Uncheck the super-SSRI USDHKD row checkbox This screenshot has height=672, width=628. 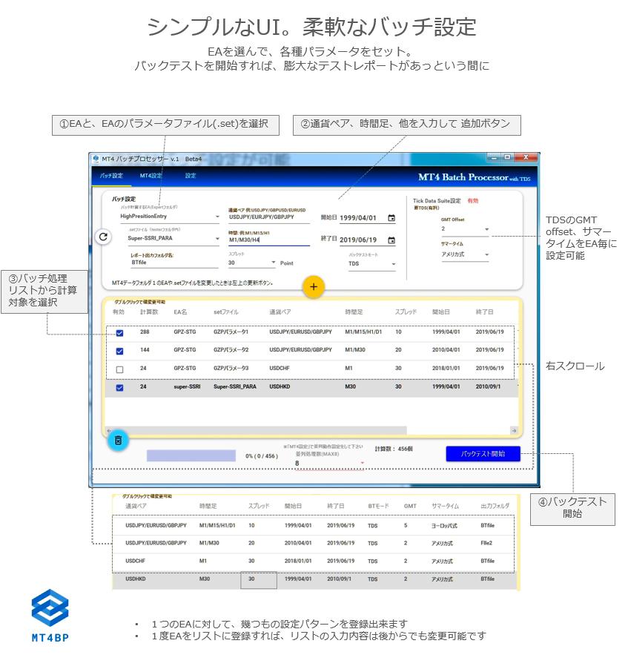119,387
